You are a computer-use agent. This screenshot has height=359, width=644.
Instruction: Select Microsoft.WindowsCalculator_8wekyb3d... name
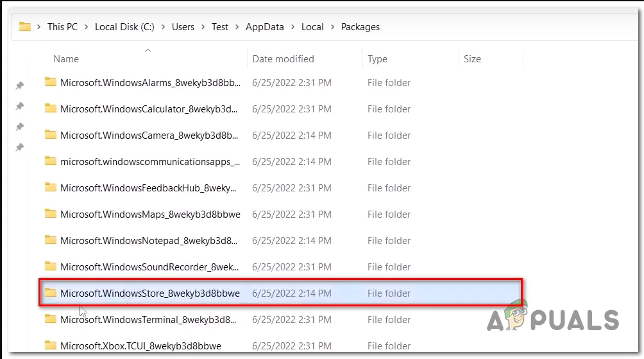(149, 109)
